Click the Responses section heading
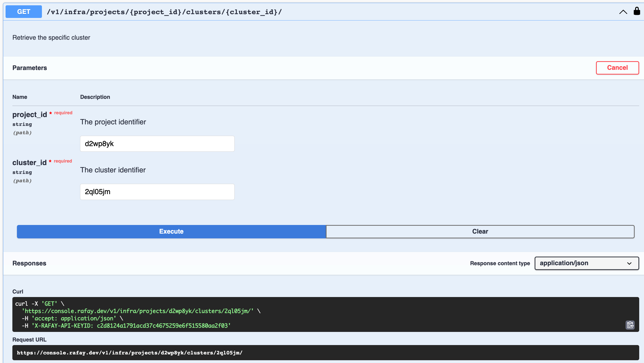 point(29,263)
